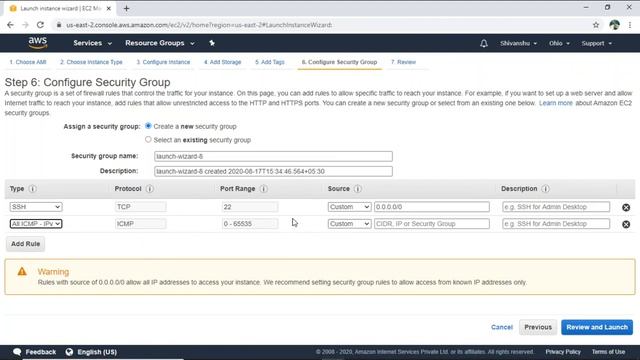Select an existing security group option

click(148, 140)
